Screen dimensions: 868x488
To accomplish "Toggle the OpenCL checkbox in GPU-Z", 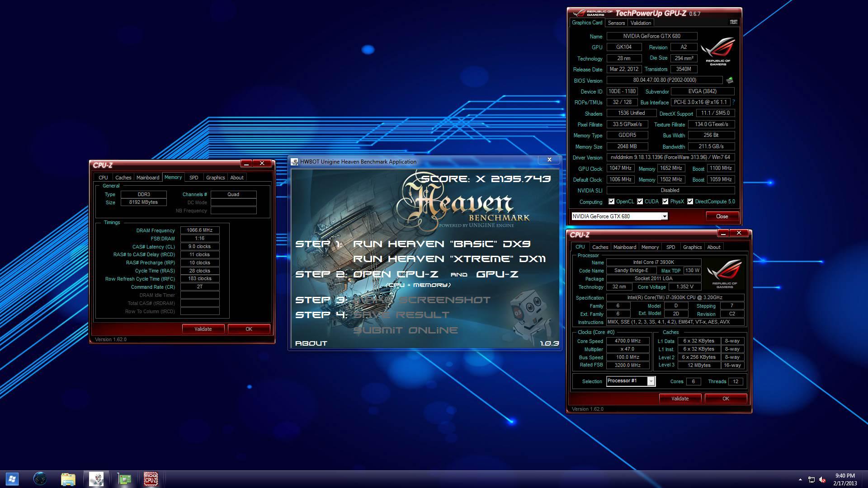I will point(611,202).
